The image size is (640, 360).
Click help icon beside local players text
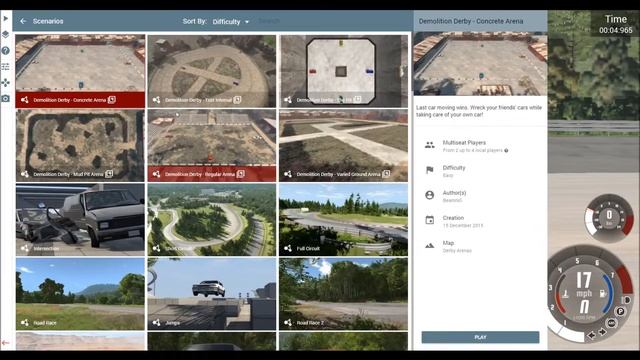(506, 151)
